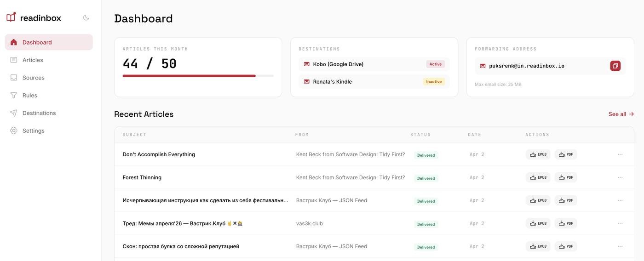This screenshot has width=644, height=261.
Task: Open more options for Don't Accomplish Everything
Action: (620, 154)
